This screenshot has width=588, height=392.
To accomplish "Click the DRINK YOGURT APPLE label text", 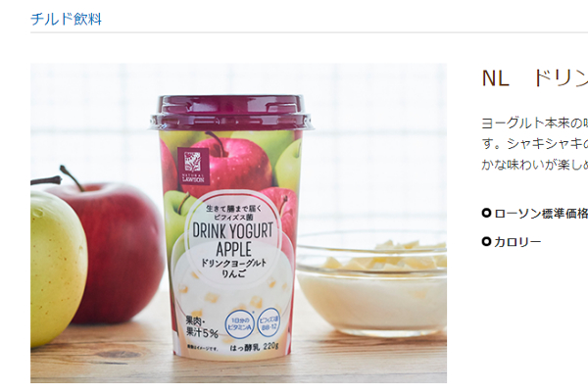I will point(233,240).
